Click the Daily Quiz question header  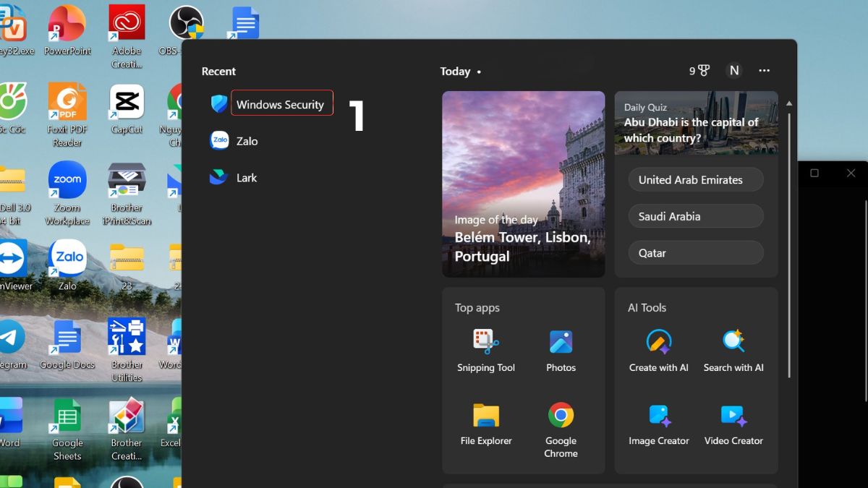[697, 123]
